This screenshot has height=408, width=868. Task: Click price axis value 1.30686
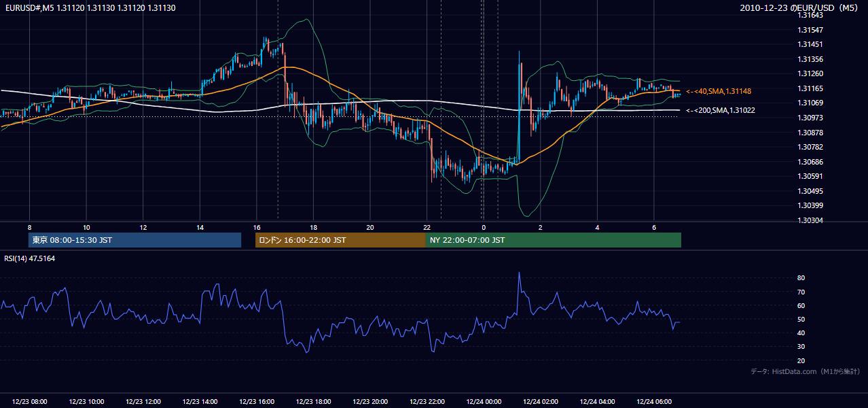click(x=810, y=162)
